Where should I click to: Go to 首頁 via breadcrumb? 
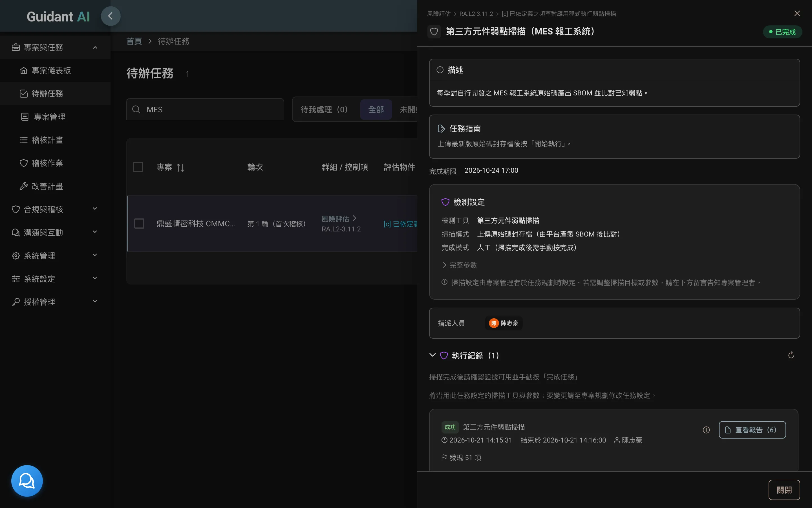tap(134, 41)
